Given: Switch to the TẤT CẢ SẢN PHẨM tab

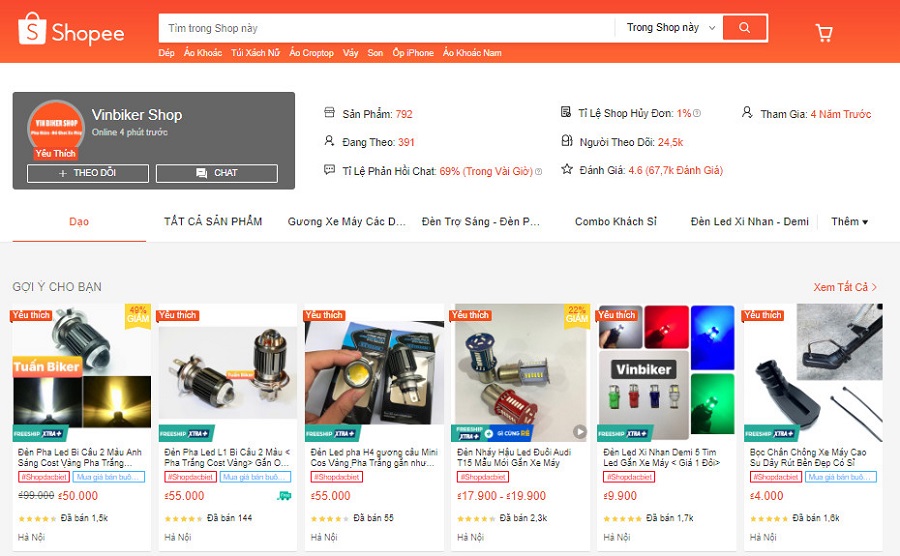Looking at the screenshot, I should click(213, 221).
